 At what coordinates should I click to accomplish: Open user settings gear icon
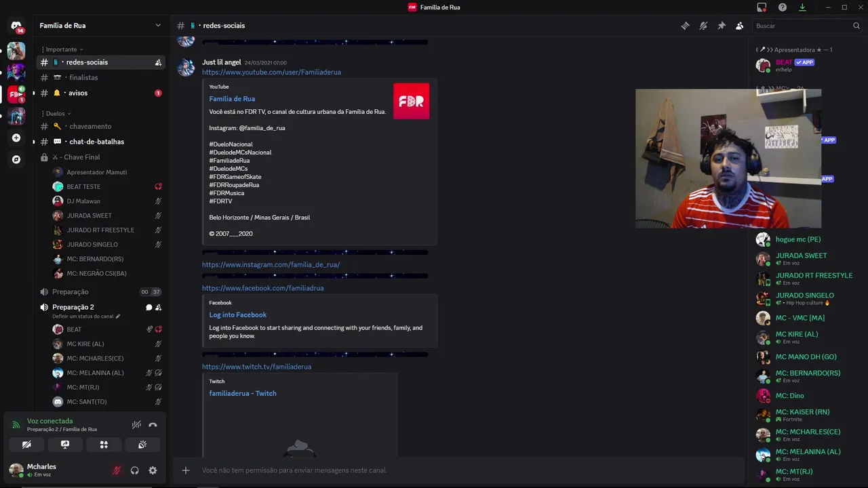[x=153, y=470]
